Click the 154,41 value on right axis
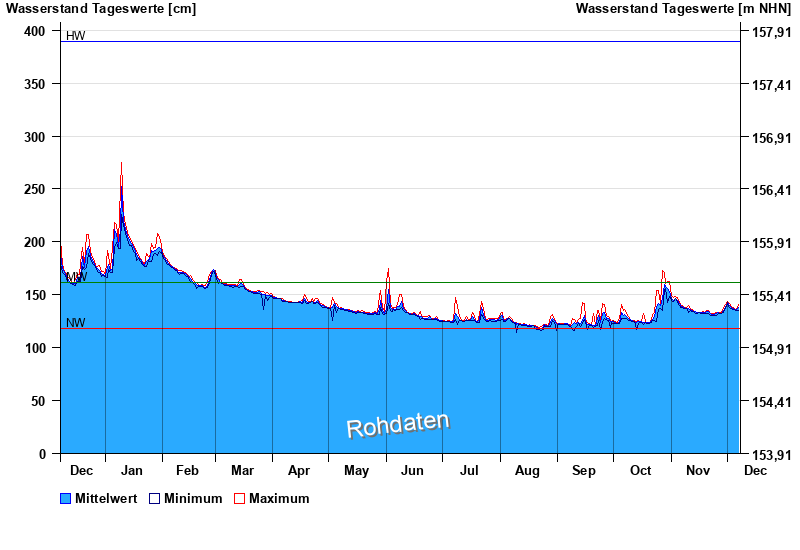 click(x=767, y=401)
